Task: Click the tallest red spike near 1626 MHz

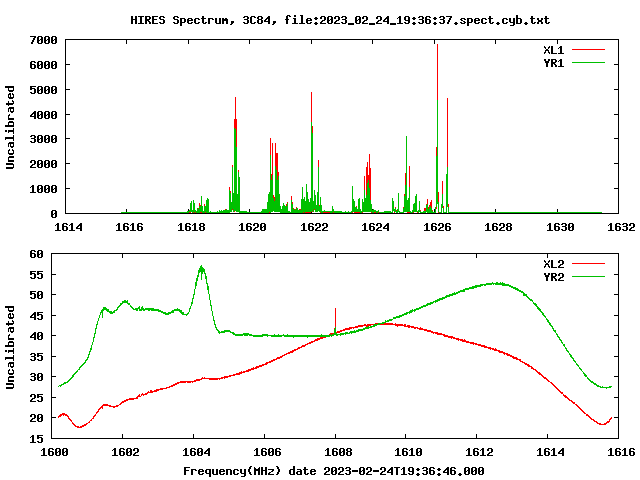Action: 437,73
